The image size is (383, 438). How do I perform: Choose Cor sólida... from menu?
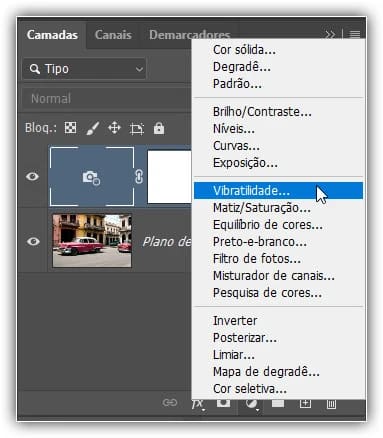tap(244, 50)
